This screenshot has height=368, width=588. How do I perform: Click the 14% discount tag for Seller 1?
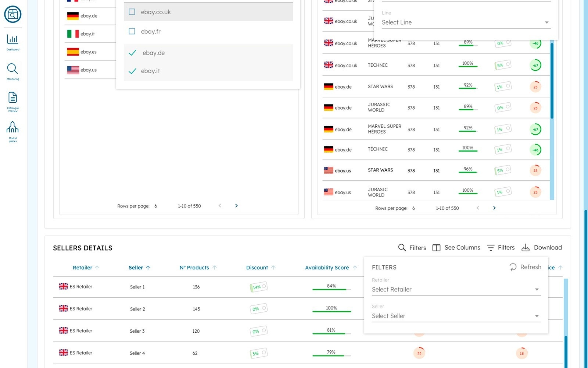[259, 287]
